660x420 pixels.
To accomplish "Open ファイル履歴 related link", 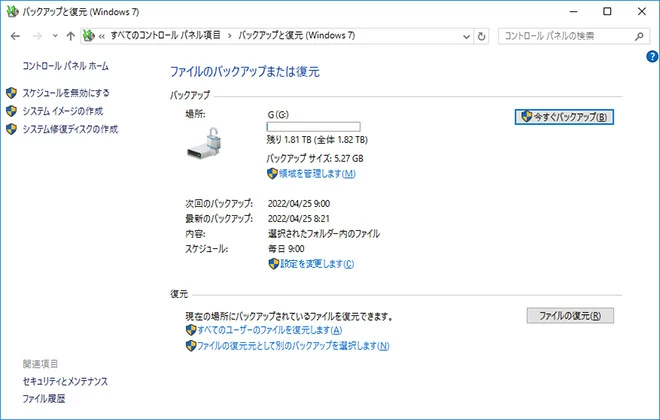I will (x=44, y=399).
